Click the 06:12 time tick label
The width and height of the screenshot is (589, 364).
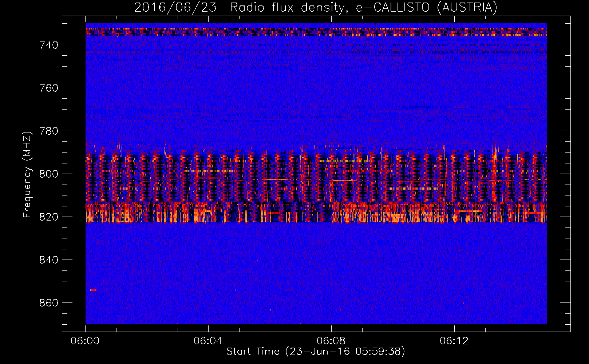[x=454, y=341]
